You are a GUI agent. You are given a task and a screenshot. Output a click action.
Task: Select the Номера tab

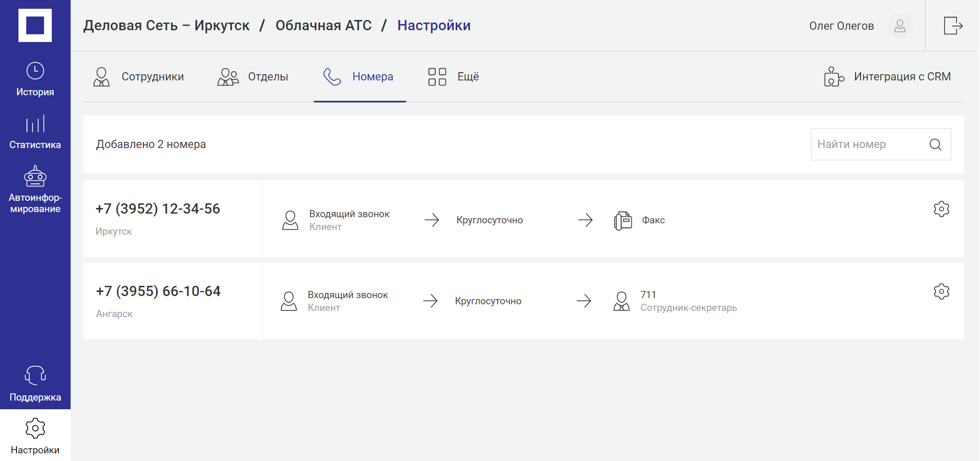click(359, 77)
